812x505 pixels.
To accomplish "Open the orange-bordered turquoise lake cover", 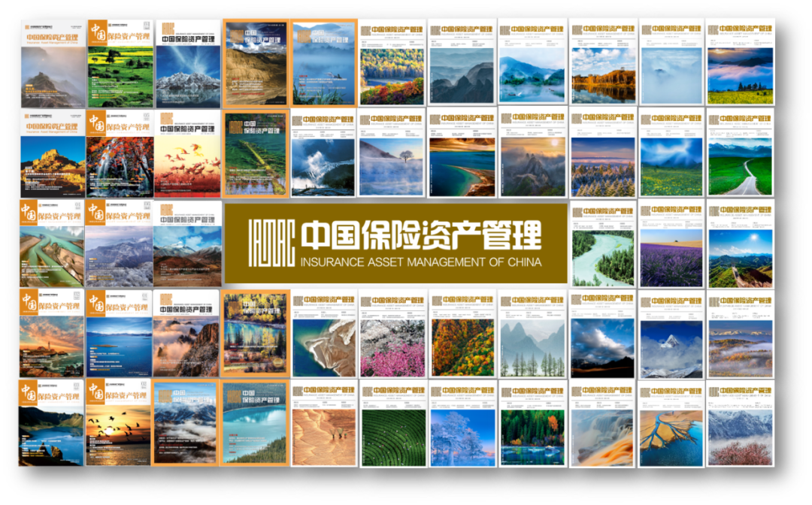I will pyautogui.click(x=256, y=423).
